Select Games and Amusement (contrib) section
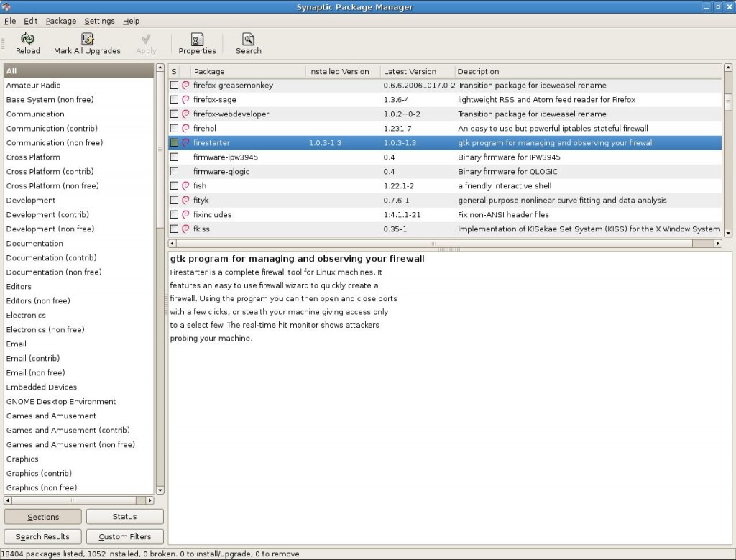Screen dimensions: 736x560 [x=79, y=430]
